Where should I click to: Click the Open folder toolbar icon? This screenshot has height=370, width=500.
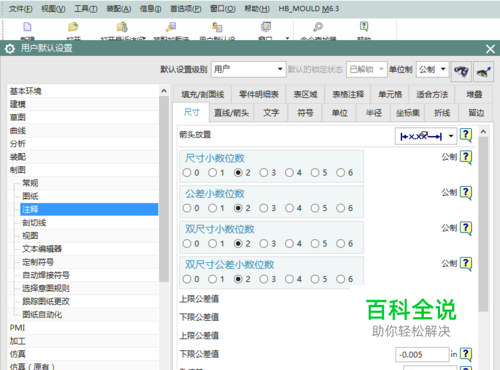pos(73,27)
